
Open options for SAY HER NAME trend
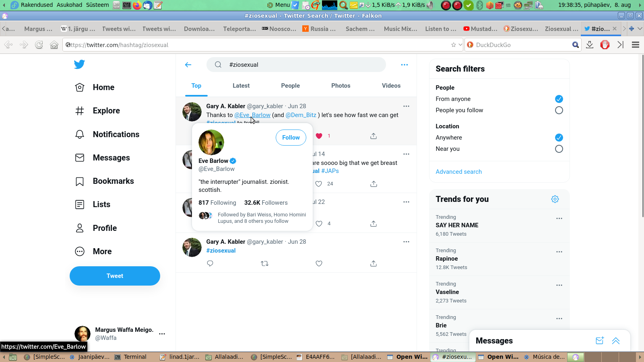(x=559, y=218)
